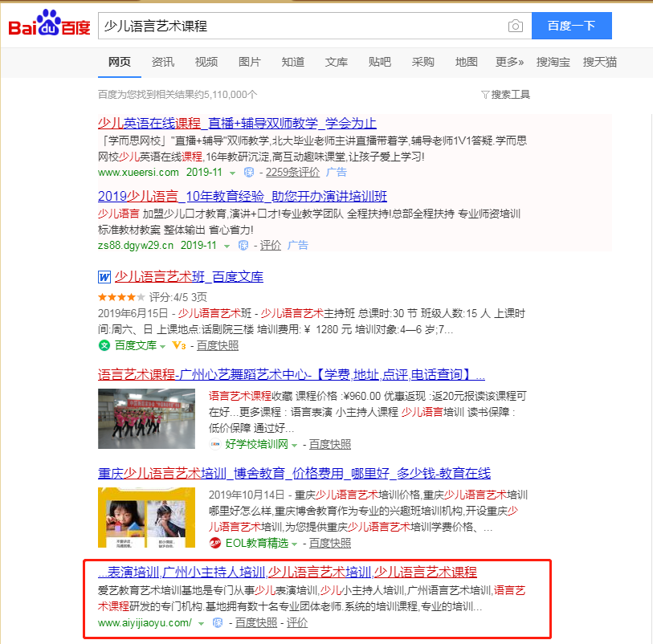Click the 搜淘宝 link
The width and height of the screenshot is (653, 644).
(x=553, y=62)
